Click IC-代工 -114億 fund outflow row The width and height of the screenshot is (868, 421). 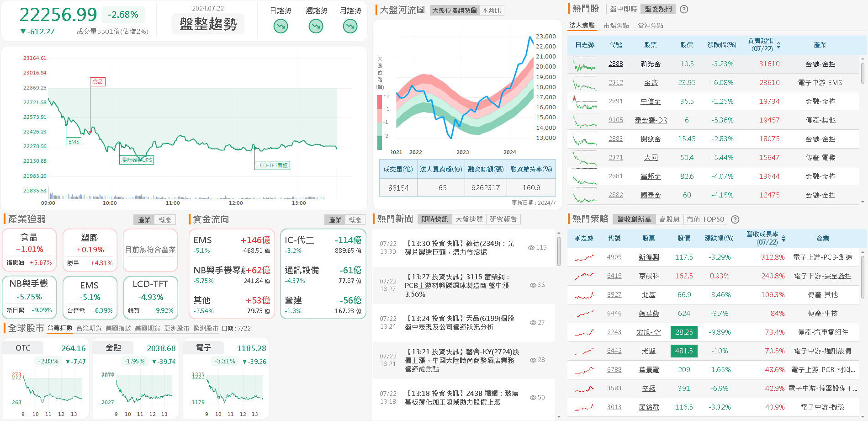pyautogui.click(x=323, y=245)
